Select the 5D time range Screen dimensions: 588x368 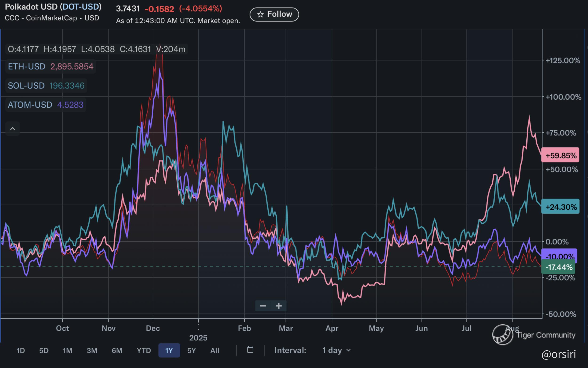pyautogui.click(x=44, y=350)
